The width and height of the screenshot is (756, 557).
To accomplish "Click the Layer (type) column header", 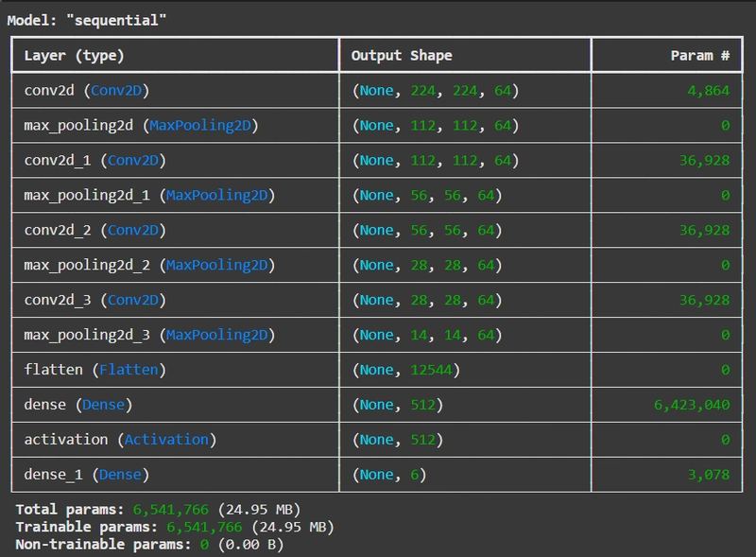I will (x=75, y=56).
